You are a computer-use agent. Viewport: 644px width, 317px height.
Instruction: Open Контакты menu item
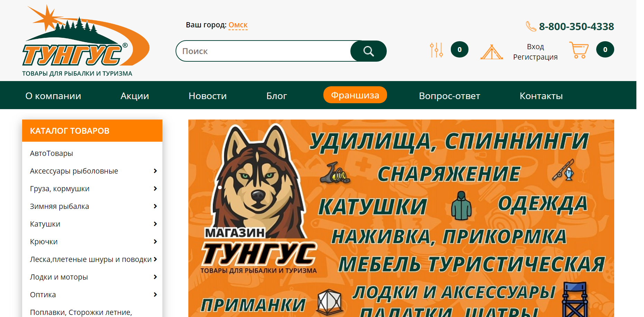pyautogui.click(x=541, y=96)
